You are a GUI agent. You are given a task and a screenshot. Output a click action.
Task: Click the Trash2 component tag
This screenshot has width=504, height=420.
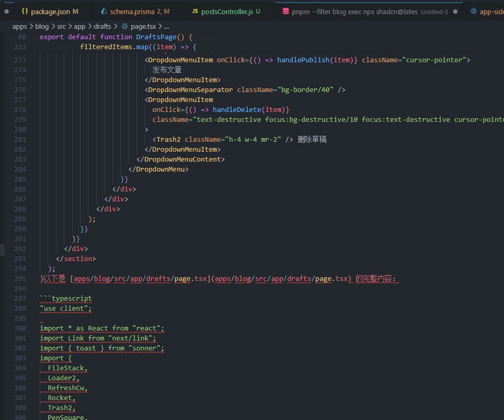click(x=168, y=140)
